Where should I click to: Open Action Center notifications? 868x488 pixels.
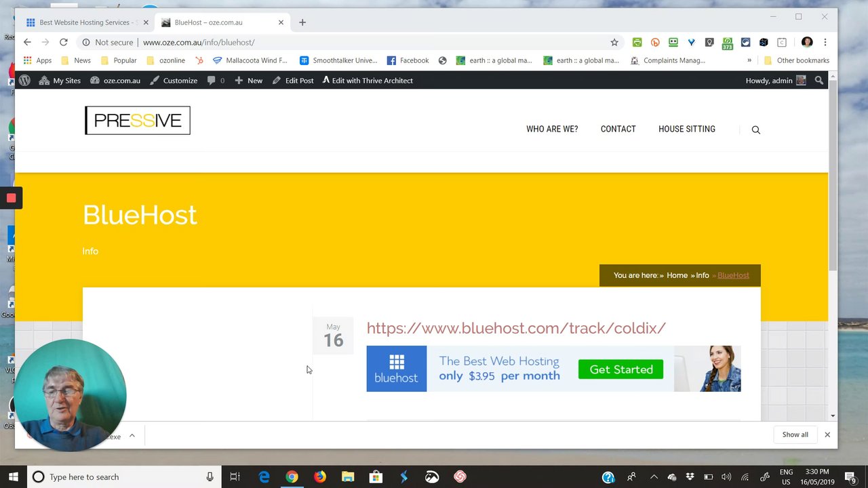pos(850,476)
